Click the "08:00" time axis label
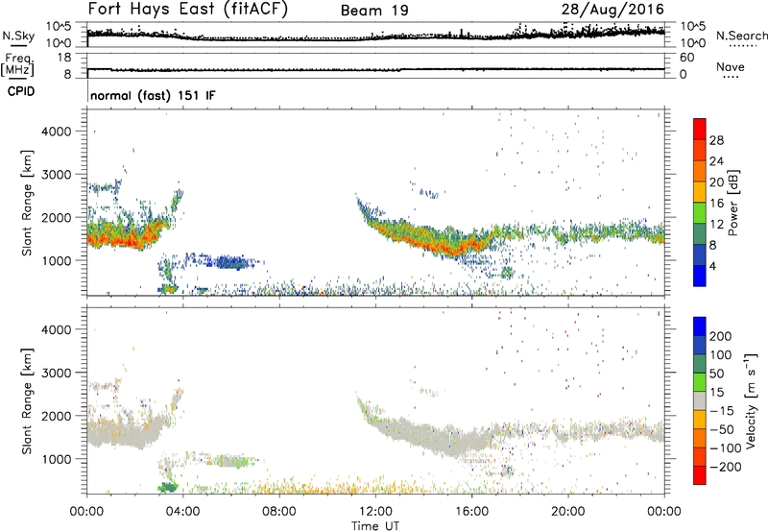This screenshot has height=532, width=768. 278,512
